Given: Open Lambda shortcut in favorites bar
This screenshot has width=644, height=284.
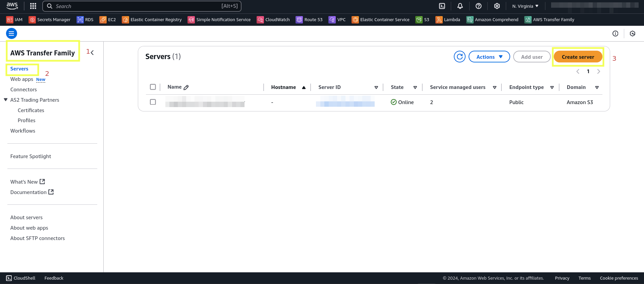Looking at the screenshot, I should (x=448, y=20).
